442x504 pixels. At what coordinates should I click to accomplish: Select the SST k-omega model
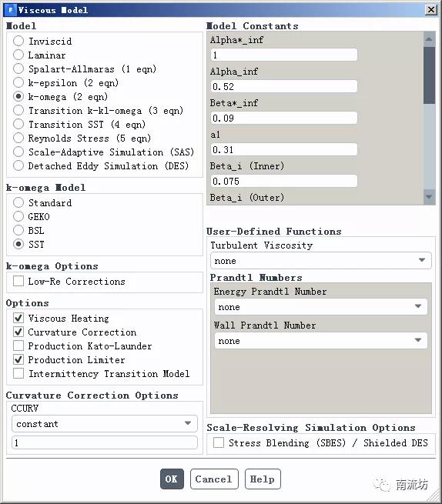point(18,244)
